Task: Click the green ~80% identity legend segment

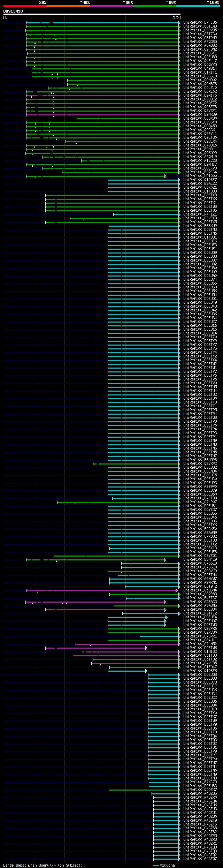Action: coord(154,6)
